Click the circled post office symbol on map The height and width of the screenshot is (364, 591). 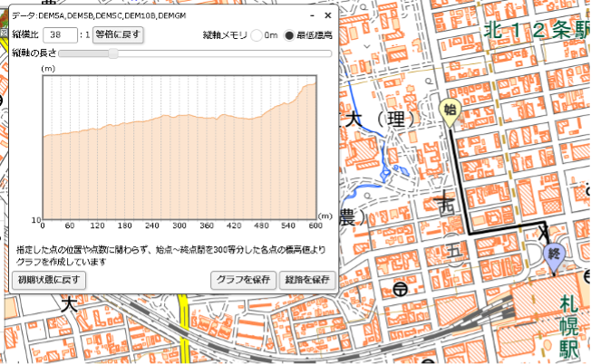click(401, 289)
